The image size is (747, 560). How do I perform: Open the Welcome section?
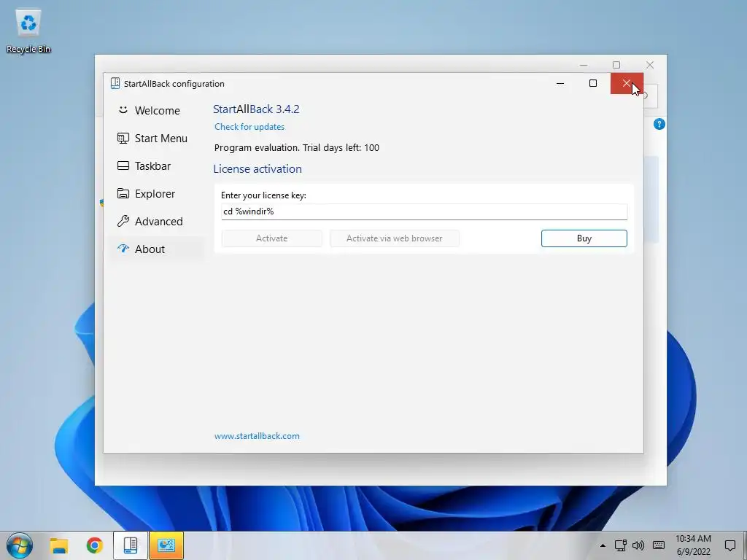[x=156, y=111]
